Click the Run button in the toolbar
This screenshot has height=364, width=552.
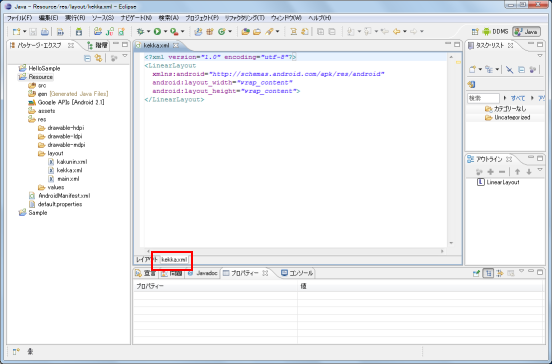pyautogui.click(x=157, y=32)
